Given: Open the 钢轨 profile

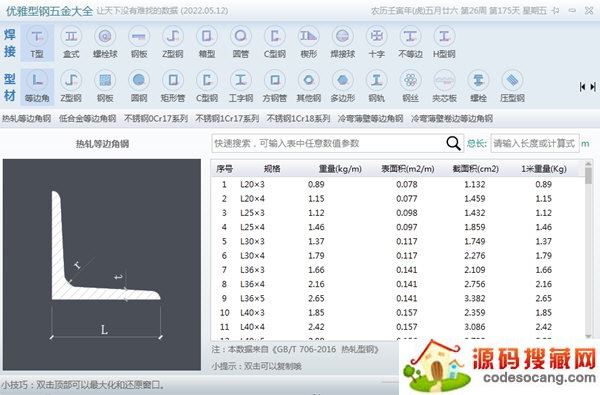Looking at the screenshot, I should pyautogui.click(x=377, y=87).
